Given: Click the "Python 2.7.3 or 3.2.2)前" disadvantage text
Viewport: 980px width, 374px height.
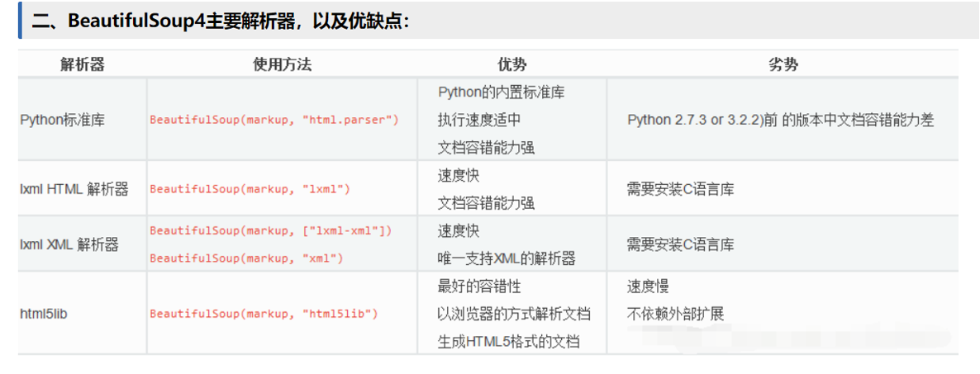Looking at the screenshot, I should point(781,120).
